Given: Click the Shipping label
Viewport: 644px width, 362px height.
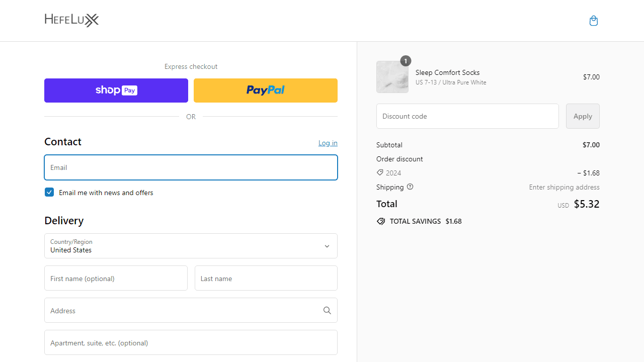Looking at the screenshot, I should point(390,187).
